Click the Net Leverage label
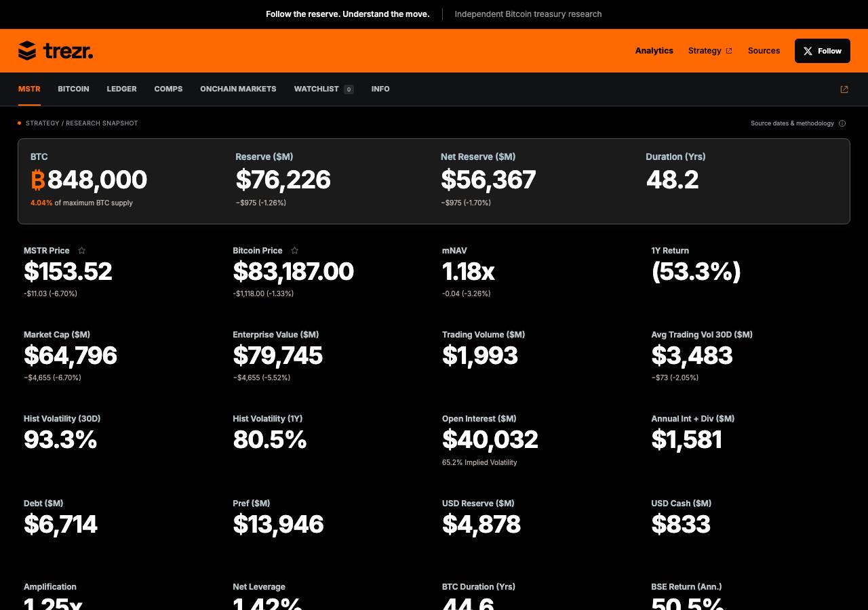This screenshot has height=610, width=868. (259, 587)
